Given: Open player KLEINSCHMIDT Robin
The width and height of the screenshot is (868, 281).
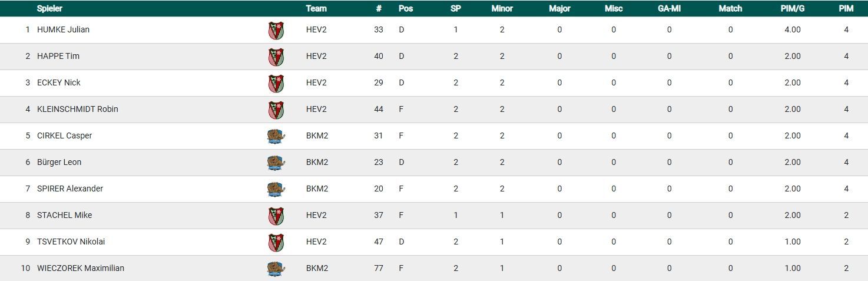Looking at the screenshot, I should [77, 109].
